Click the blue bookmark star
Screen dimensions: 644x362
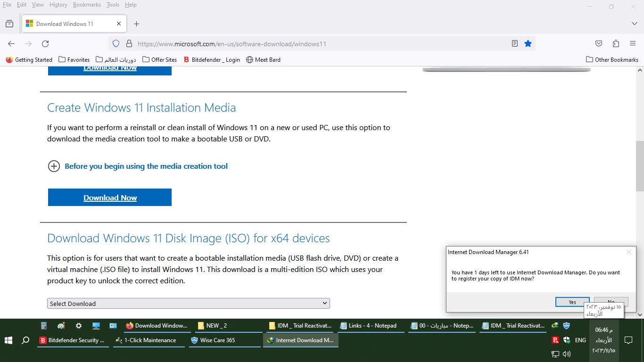(x=528, y=44)
